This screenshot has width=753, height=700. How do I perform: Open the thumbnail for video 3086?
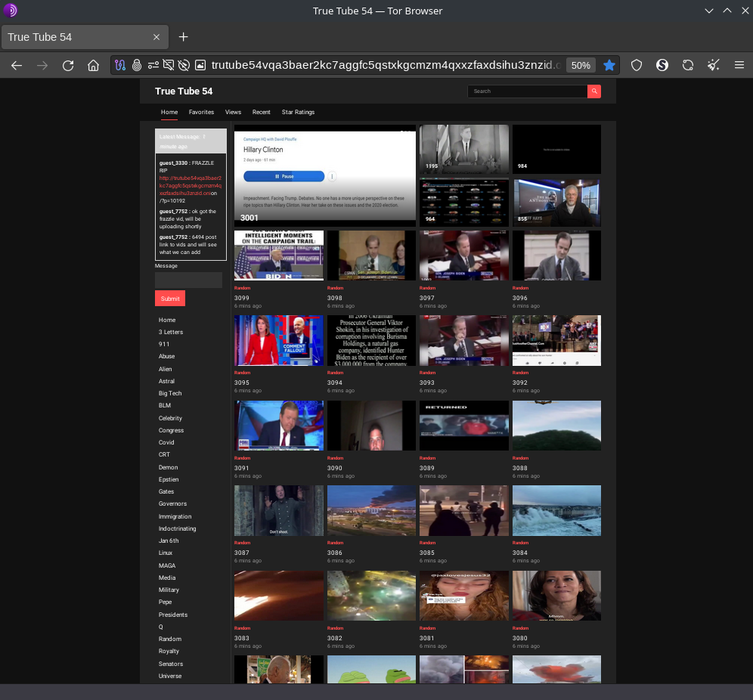371,510
